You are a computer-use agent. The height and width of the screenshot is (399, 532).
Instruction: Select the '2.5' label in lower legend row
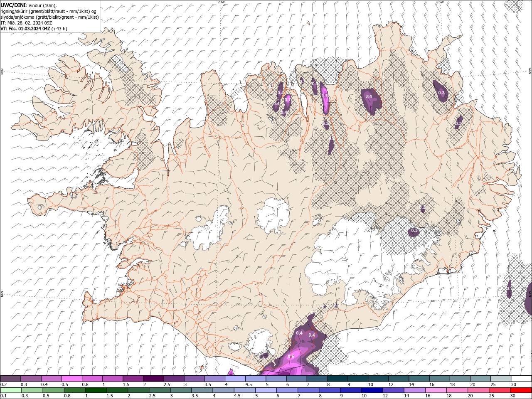[x=151, y=396]
